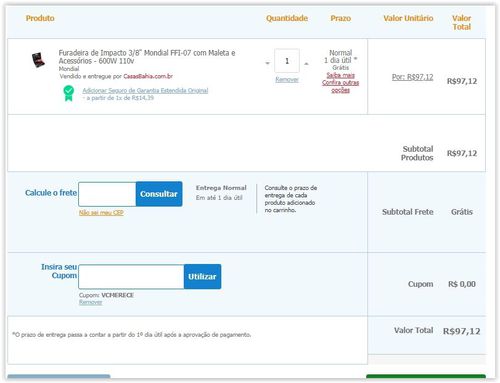The height and width of the screenshot is (383, 500).
Task: Click the 'Por: R$97,12' unit price
Action: [412, 77]
